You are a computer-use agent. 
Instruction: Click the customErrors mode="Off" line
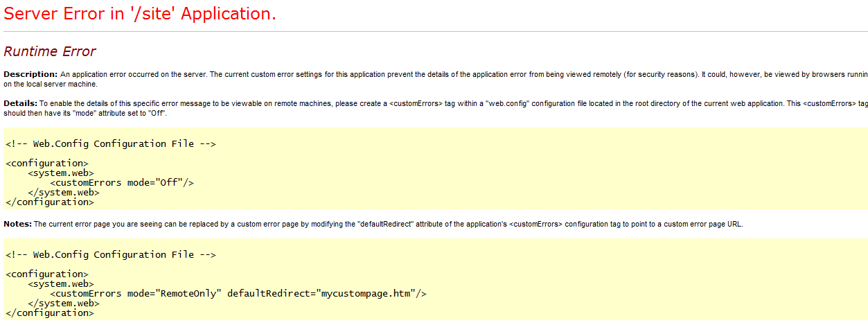click(122, 183)
